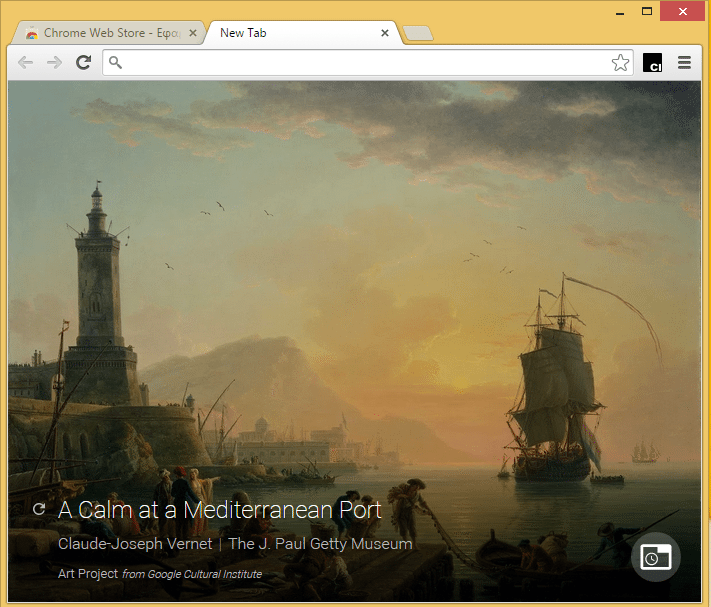Go forward using the forward arrow
The image size is (711, 607).
point(54,63)
